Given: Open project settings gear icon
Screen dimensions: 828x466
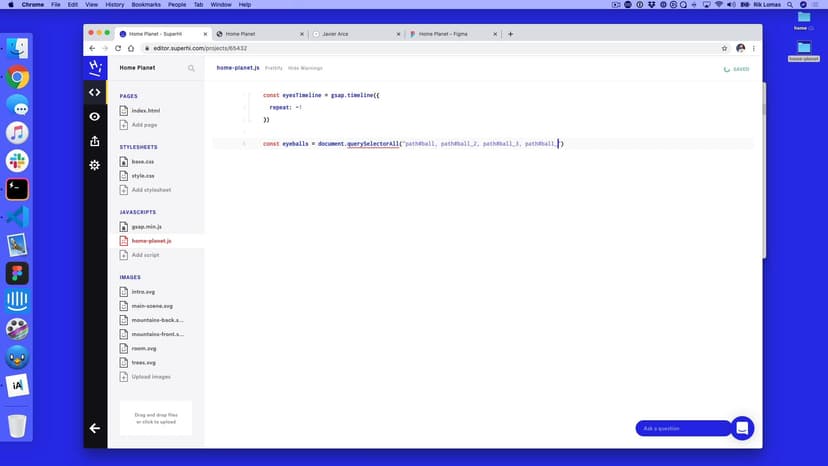Looking at the screenshot, I should [95, 165].
